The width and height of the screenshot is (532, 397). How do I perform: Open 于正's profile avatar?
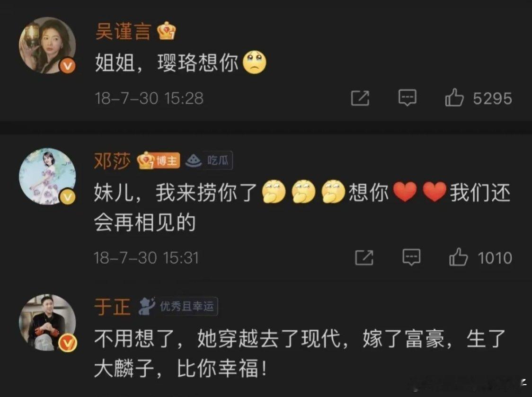48,323
